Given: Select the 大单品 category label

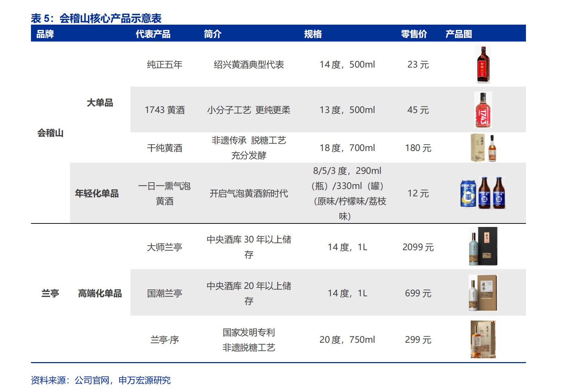Looking at the screenshot, I should pos(100,102).
